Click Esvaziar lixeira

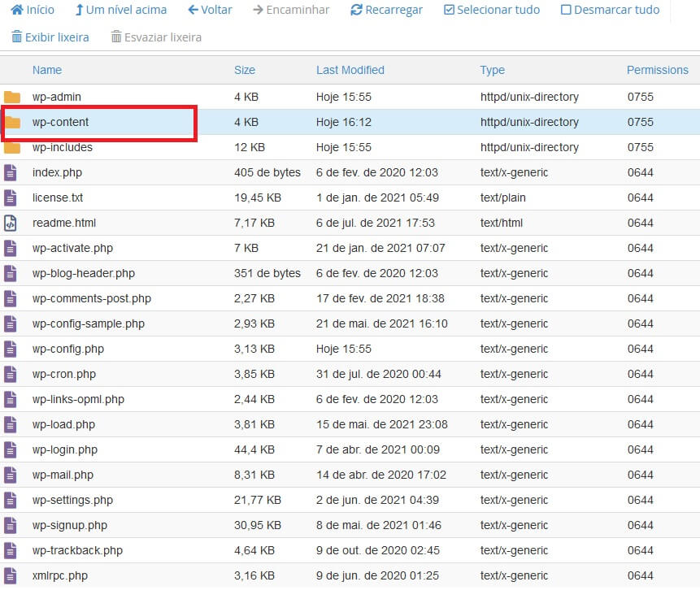click(156, 37)
